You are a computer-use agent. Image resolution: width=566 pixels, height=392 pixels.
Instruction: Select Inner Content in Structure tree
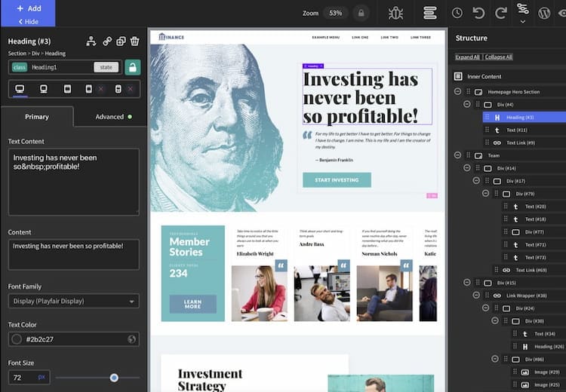point(484,76)
